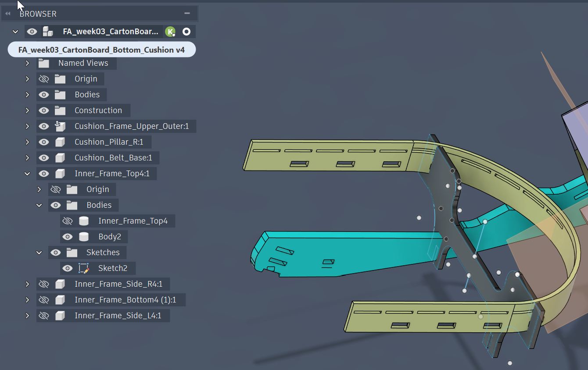Click the BROWSER panel header

[38, 14]
